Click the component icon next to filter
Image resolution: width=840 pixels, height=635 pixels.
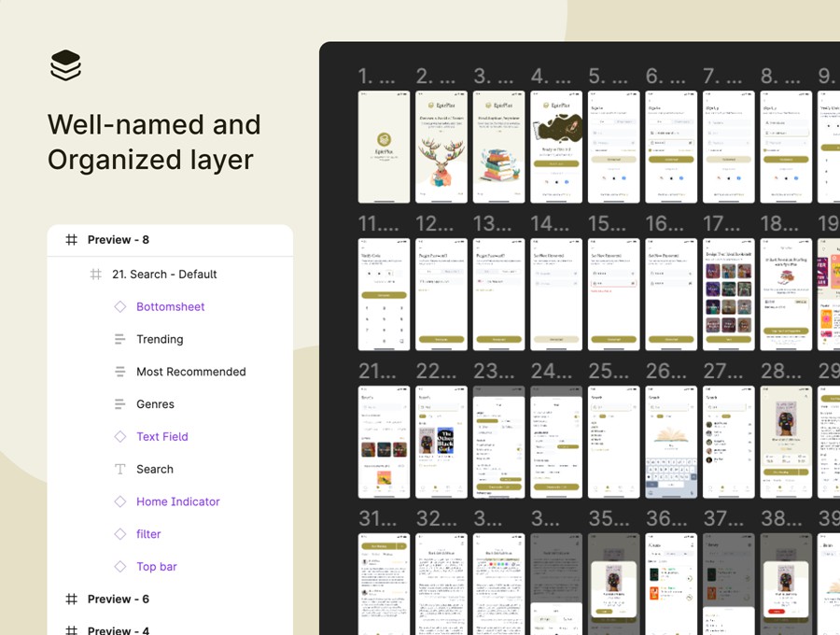point(120,534)
